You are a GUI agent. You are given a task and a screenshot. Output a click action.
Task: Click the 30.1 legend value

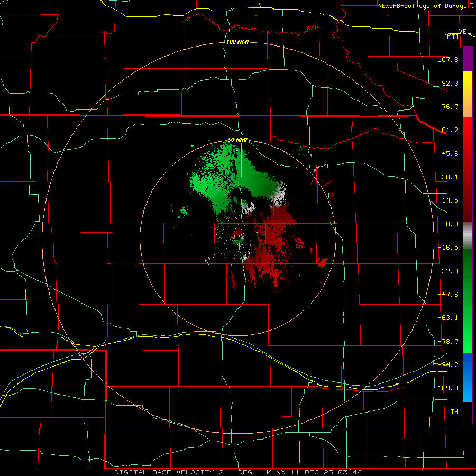pyautogui.click(x=450, y=177)
